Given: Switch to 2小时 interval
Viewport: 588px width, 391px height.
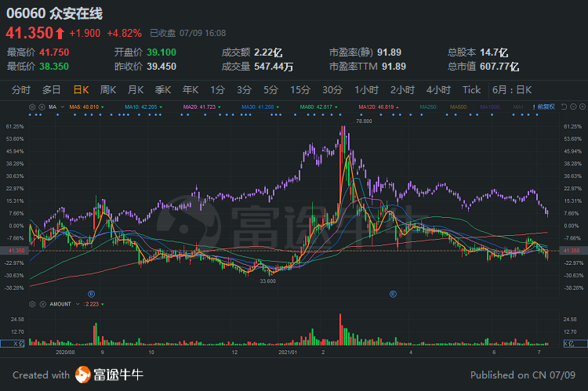Looking at the screenshot, I should [402, 90].
